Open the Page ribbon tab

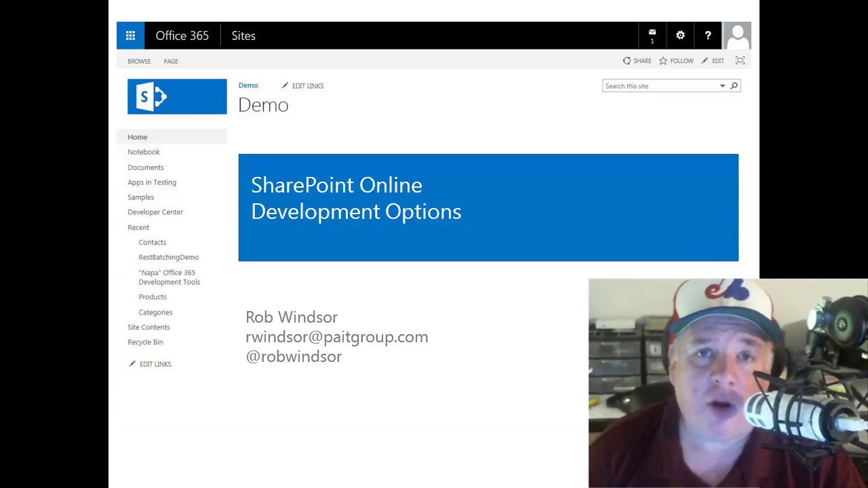pyautogui.click(x=171, y=61)
